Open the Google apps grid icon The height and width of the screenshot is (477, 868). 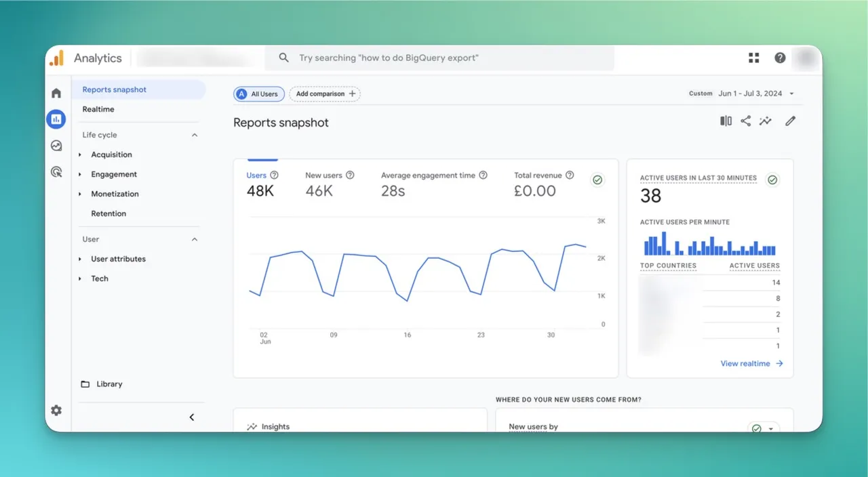[754, 58]
